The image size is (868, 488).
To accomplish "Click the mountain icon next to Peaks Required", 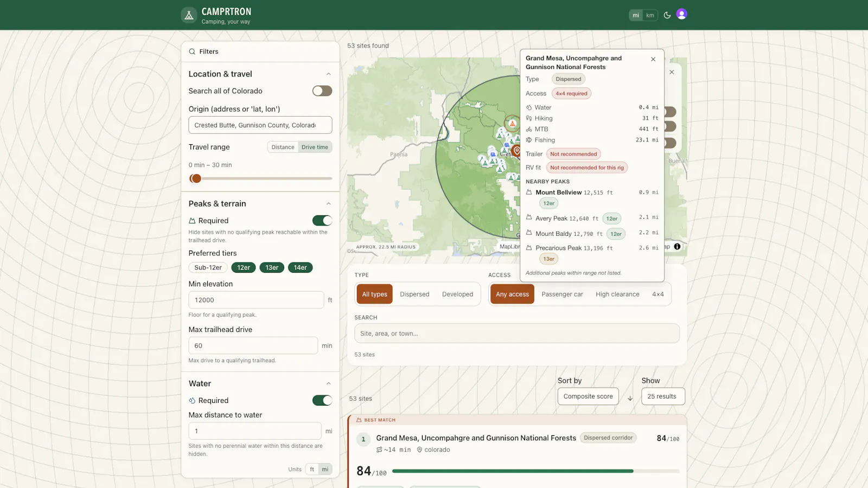I will tap(192, 221).
